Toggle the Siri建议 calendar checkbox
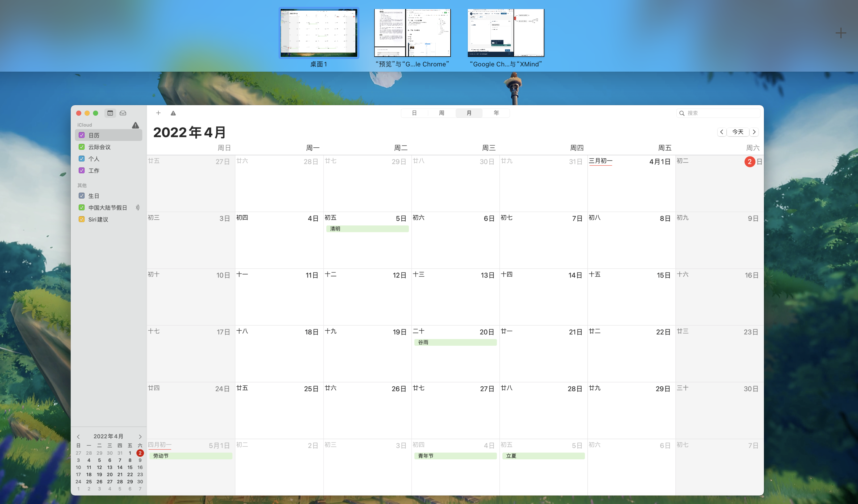The image size is (858, 504). point(82,219)
